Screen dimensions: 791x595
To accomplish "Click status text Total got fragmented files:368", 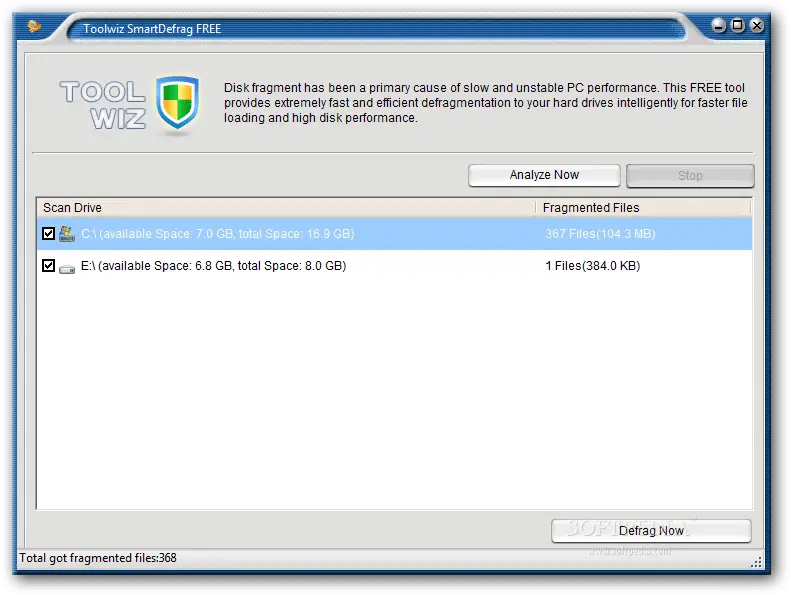I will (98, 558).
